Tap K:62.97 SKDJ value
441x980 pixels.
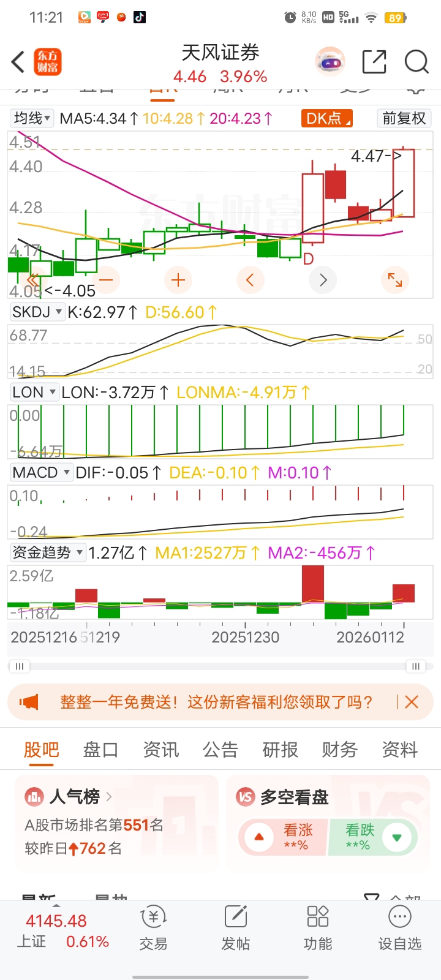[x=102, y=312]
